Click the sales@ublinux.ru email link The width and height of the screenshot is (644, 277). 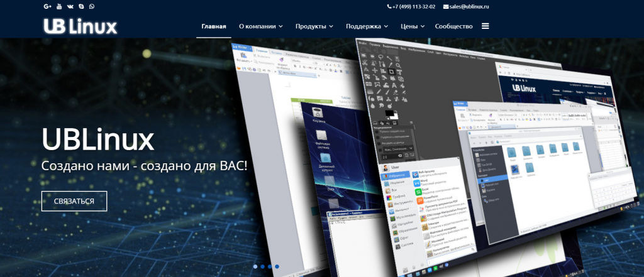pos(466,6)
